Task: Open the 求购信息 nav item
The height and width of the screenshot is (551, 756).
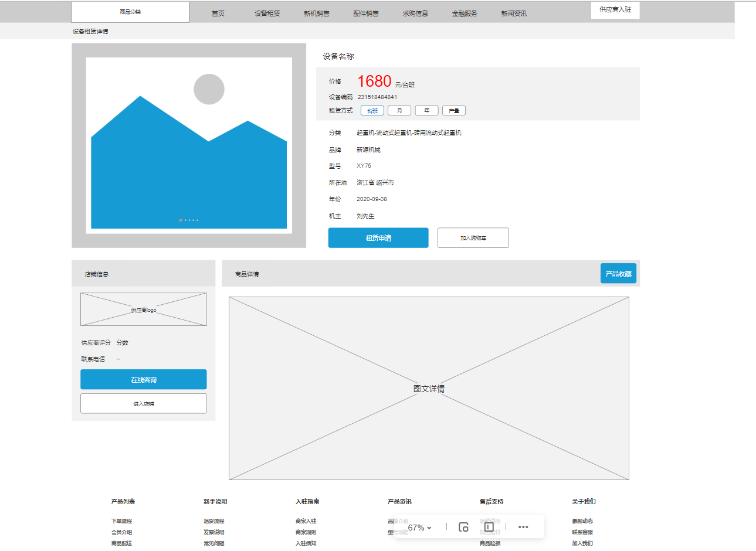Action: pyautogui.click(x=415, y=13)
